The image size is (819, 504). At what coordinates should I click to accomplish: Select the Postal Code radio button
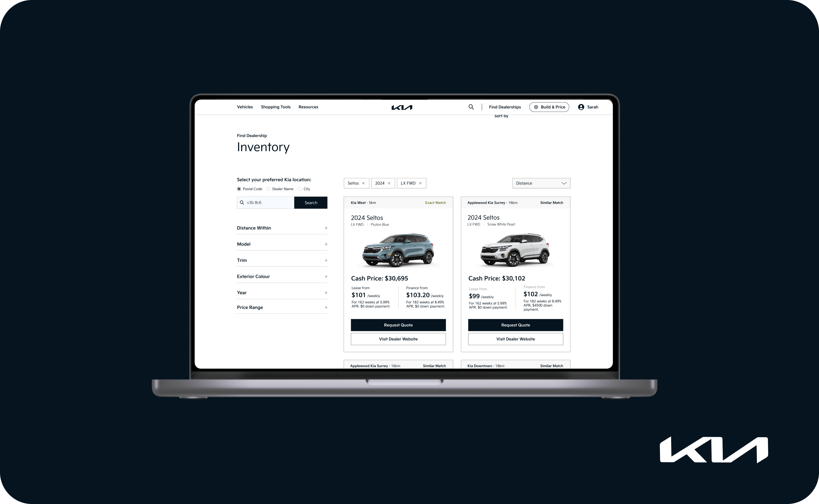pyautogui.click(x=238, y=188)
